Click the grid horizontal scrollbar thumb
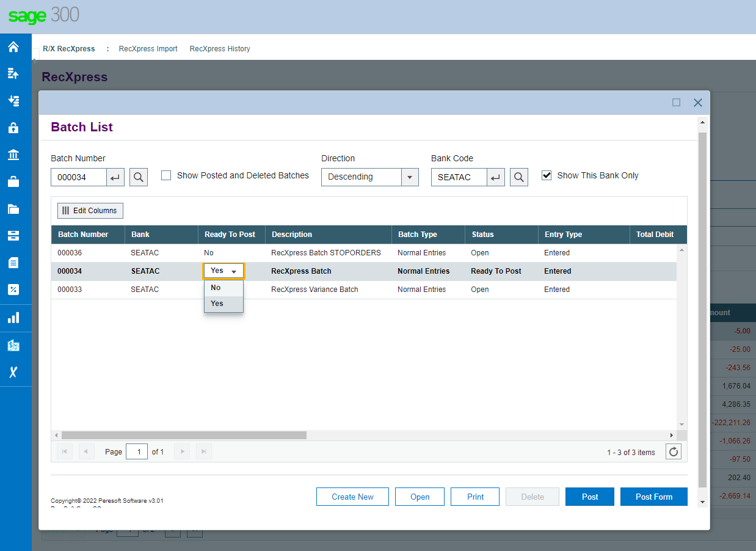The width and height of the screenshot is (756, 551). pos(184,435)
